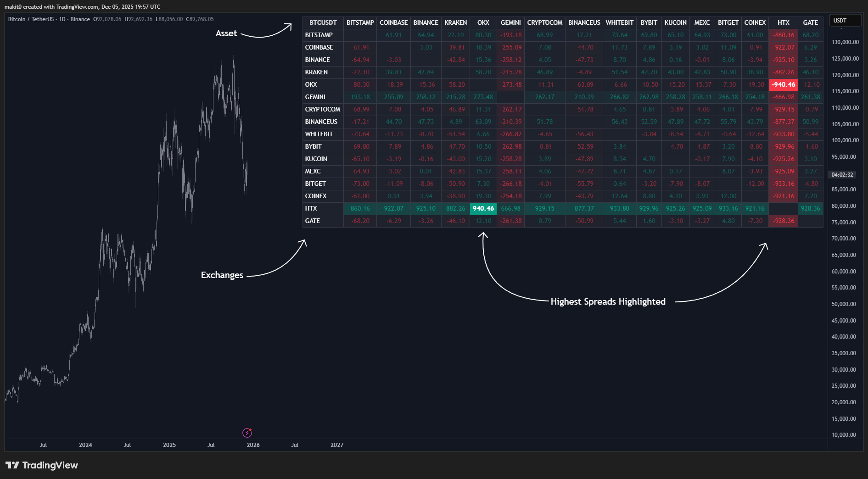Click the high value H92,692.36
The width and height of the screenshot is (868, 479).
[138, 19]
